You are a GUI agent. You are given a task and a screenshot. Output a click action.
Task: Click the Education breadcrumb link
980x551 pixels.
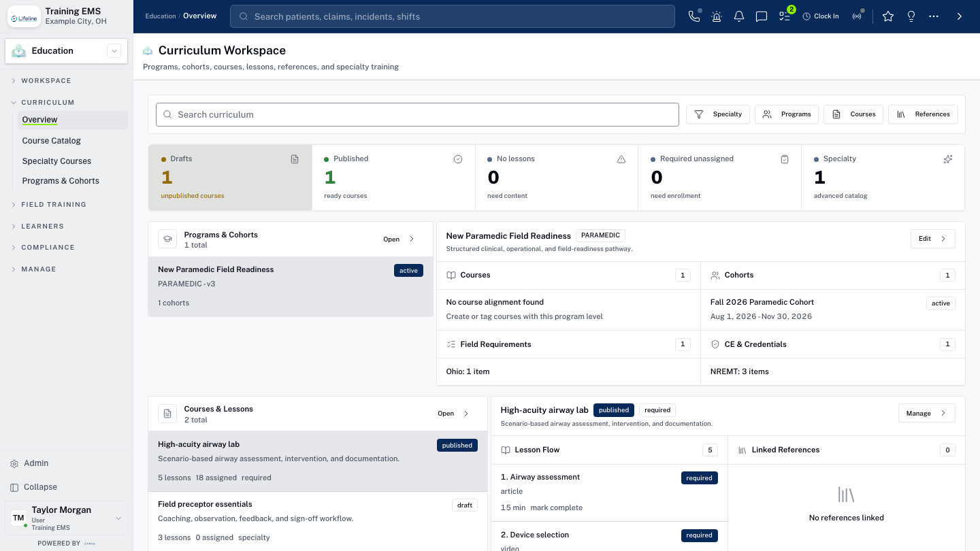click(161, 16)
